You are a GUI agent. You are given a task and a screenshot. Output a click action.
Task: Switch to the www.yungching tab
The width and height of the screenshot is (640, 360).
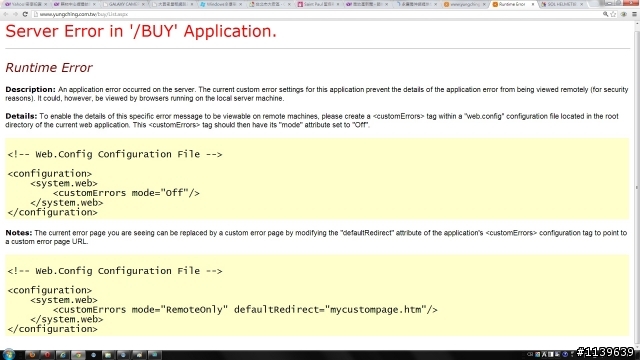[464, 4]
